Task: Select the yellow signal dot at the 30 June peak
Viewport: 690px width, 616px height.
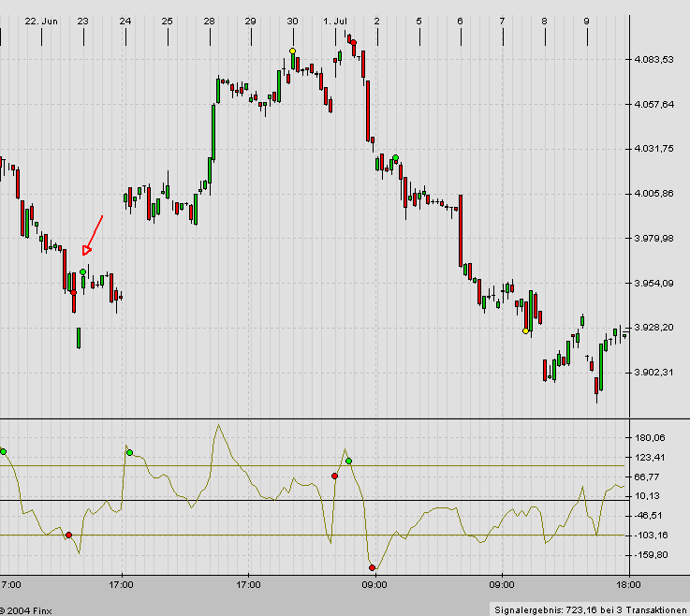Action: (x=293, y=51)
